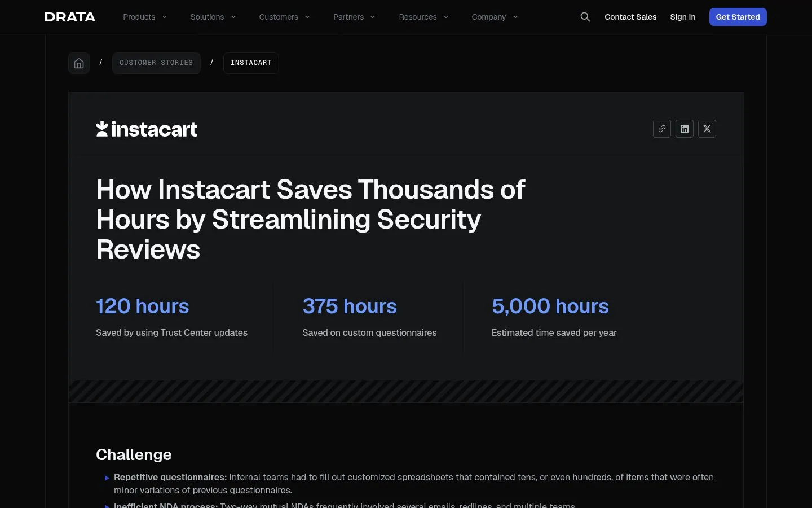Click the 120 hours statistic
Screen dimensions: 812x508
pos(143,306)
